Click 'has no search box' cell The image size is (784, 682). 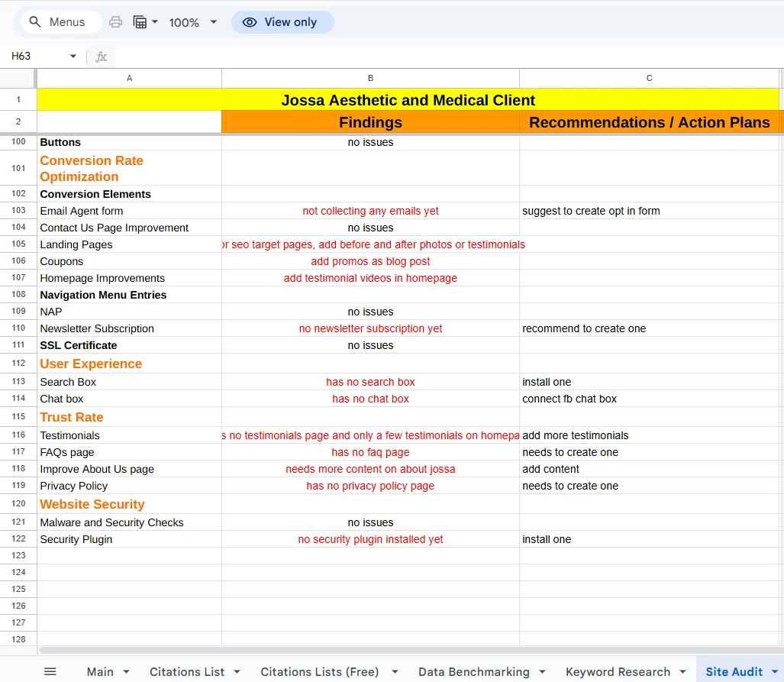(x=370, y=382)
